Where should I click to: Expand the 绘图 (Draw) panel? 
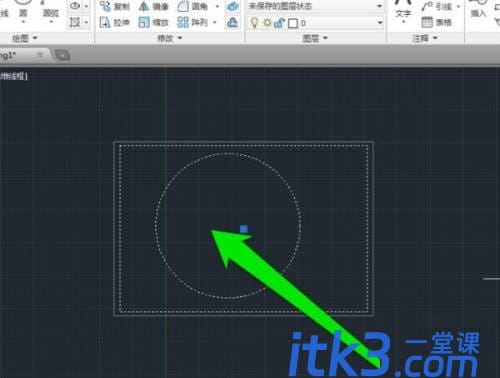tap(24, 38)
